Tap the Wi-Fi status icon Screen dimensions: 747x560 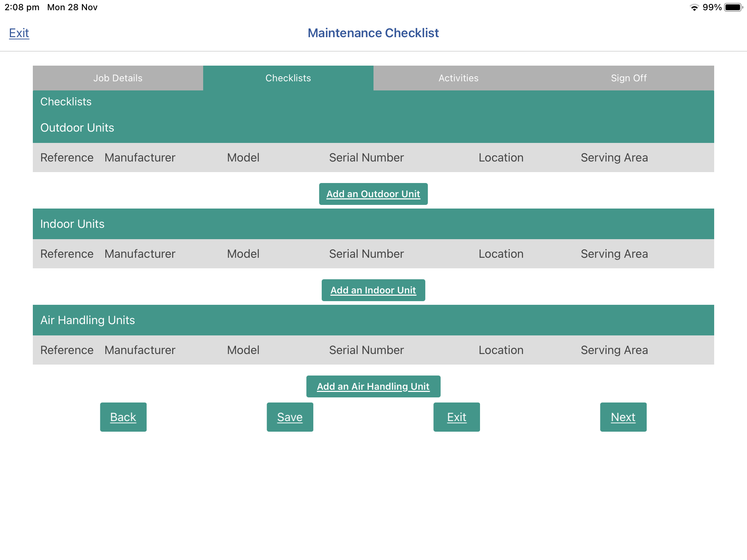(x=694, y=8)
